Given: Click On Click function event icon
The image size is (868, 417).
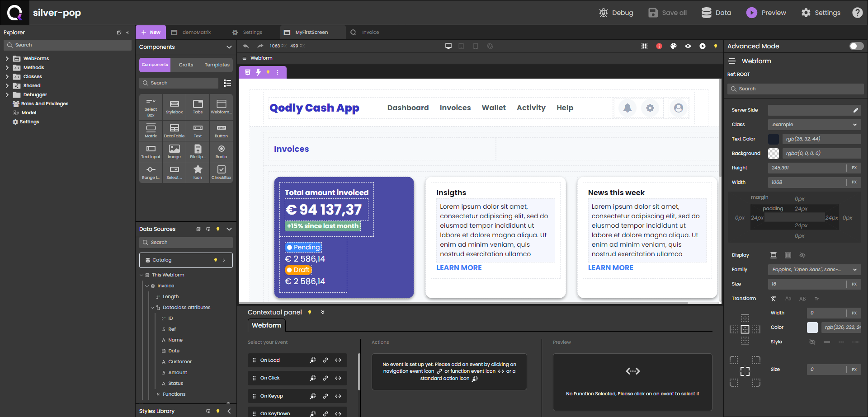Looking at the screenshot, I should pos(338,378).
